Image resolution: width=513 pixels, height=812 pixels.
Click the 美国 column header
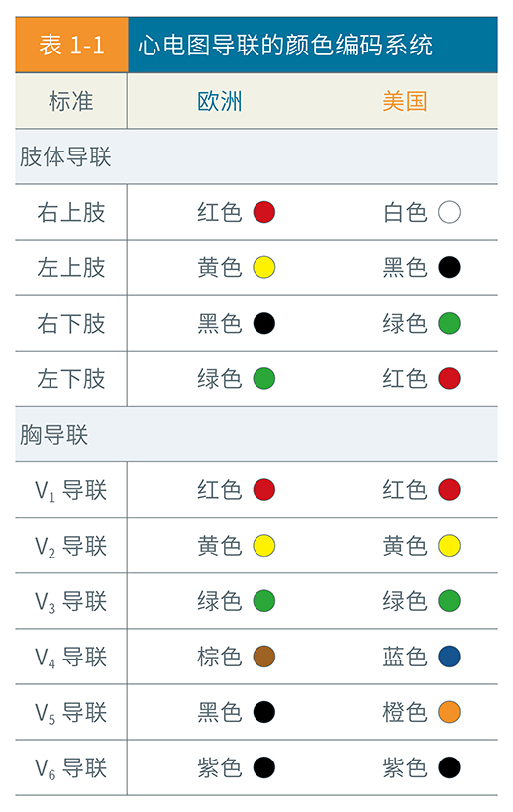click(x=405, y=101)
